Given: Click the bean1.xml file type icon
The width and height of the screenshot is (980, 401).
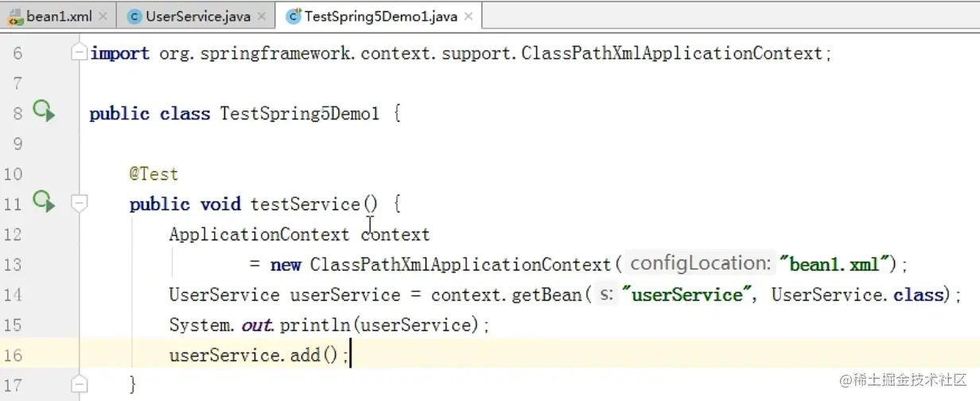Looking at the screenshot, I should click(16, 16).
